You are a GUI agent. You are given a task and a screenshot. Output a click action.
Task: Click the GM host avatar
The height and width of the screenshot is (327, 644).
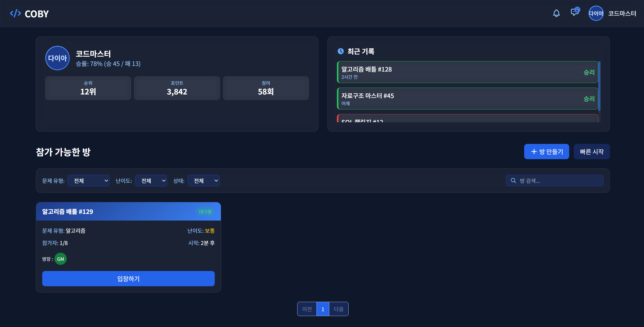(61, 259)
